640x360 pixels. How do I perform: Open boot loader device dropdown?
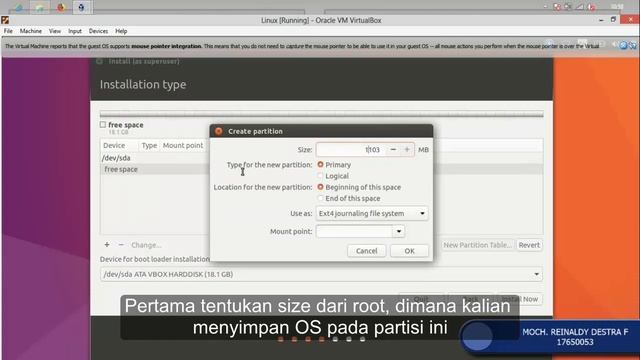[x=321, y=274]
